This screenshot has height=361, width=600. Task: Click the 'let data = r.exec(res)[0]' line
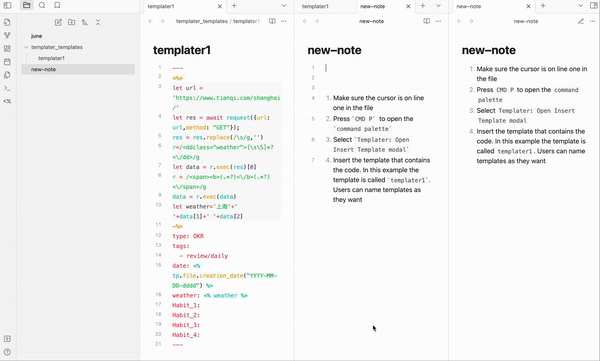point(214,167)
